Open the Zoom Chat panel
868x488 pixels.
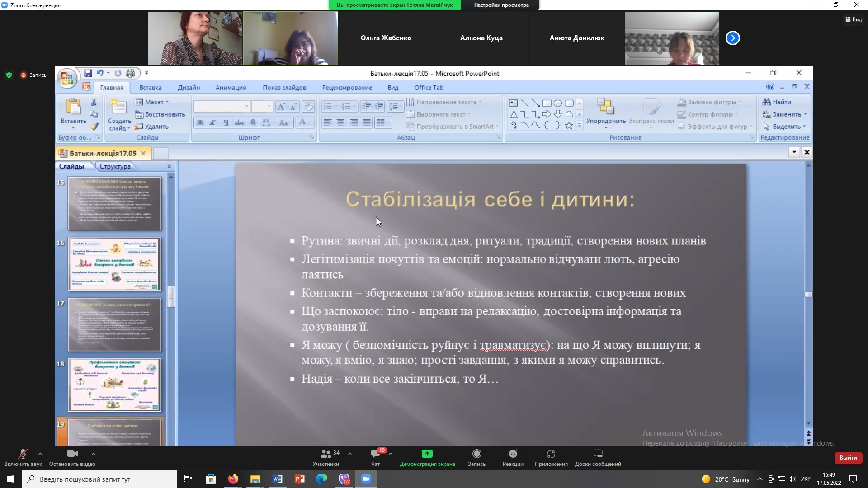click(375, 454)
